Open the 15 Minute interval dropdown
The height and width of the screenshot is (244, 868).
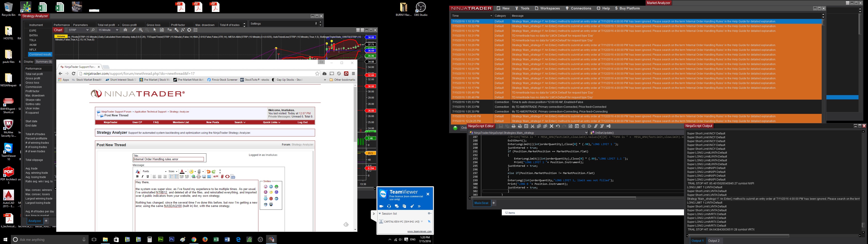pyautogui.click(x=117, y=30)
